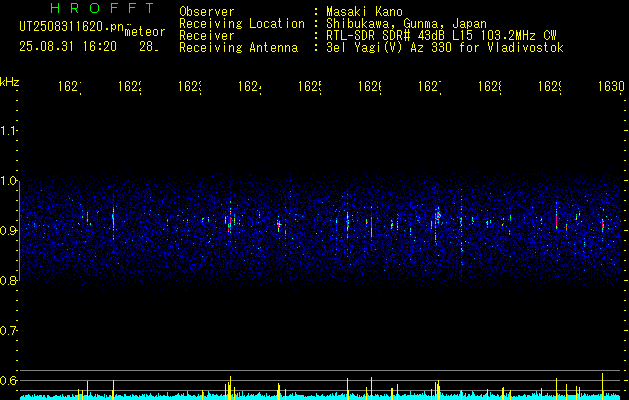Click the 0.7 frequency axis label
This screenshot has height=400, width=629.
coord(8,331)
